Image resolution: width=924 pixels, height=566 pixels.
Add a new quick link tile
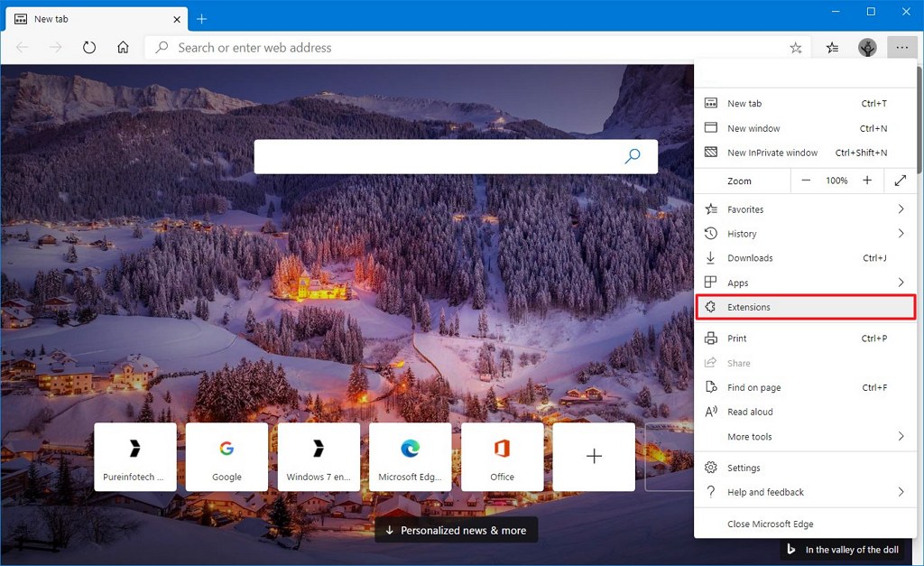pos(594,457)
